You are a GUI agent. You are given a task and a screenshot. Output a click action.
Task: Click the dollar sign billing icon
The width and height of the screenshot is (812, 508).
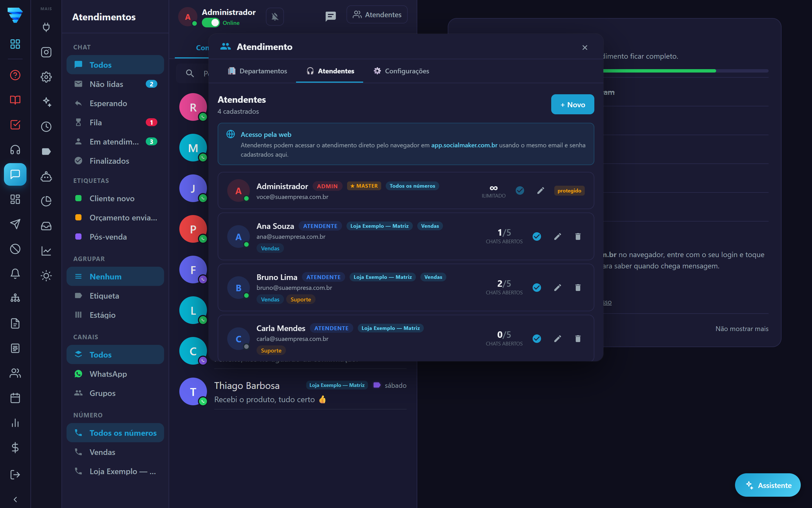click(15, 448)
